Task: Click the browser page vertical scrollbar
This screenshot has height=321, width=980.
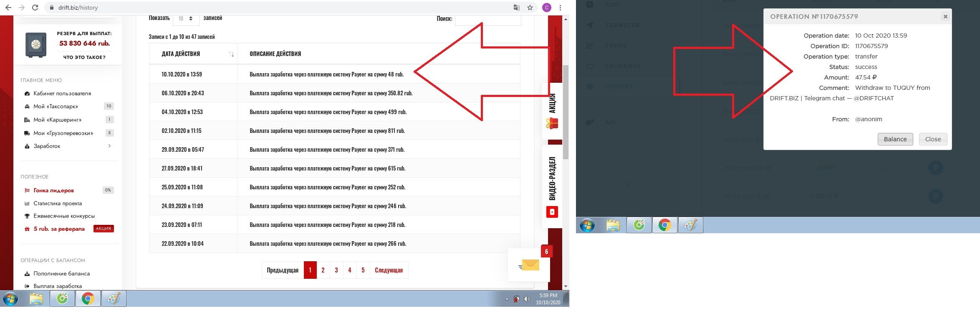Action: [x=566, y=112]
